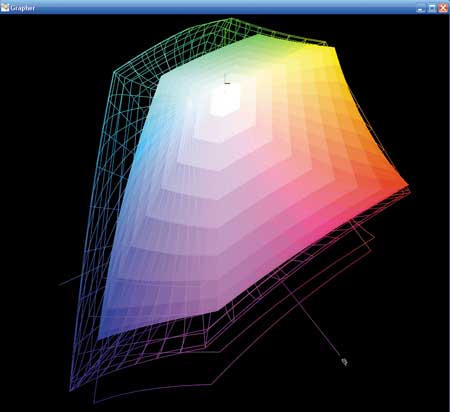
Task: Click the small axis label marker below gamut
Action: 345,362
